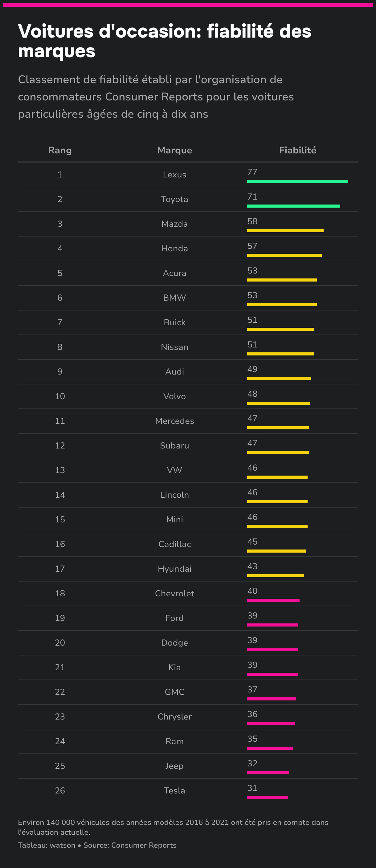Click the chart title heading
Image resolution: width=376 pixels, height=868 pixels.
click(x=164, y=41)
